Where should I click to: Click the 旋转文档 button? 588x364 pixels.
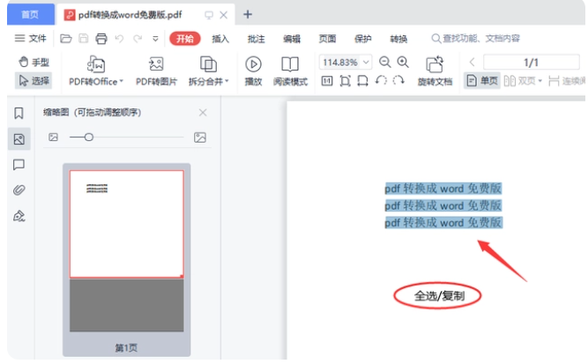click(434, 71)
